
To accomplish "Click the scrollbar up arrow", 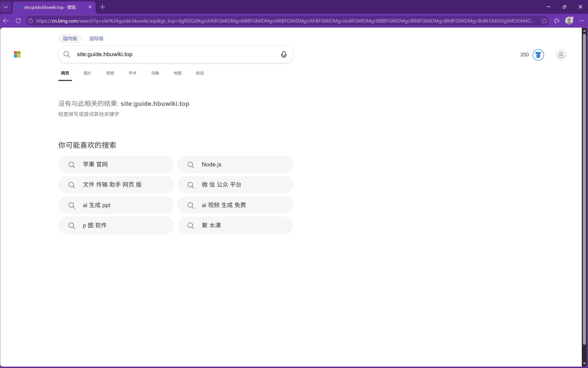I will pyautogui.click(x=584, y=30).
